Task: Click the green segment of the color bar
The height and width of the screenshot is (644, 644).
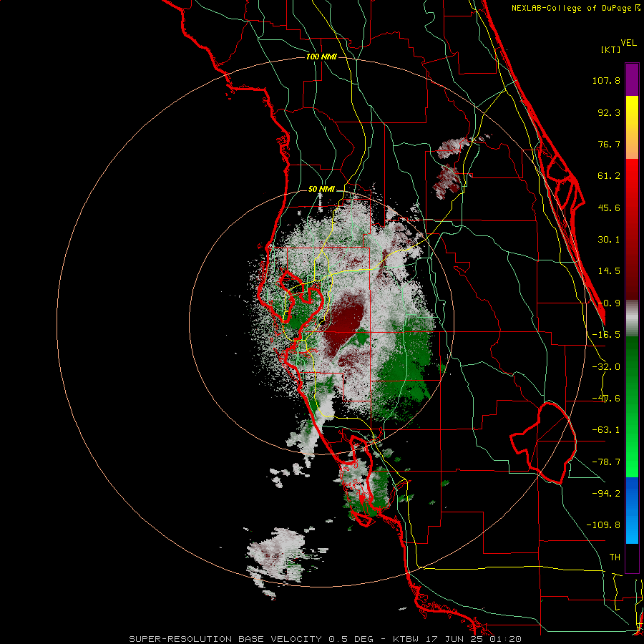Action: coord(632,406)
